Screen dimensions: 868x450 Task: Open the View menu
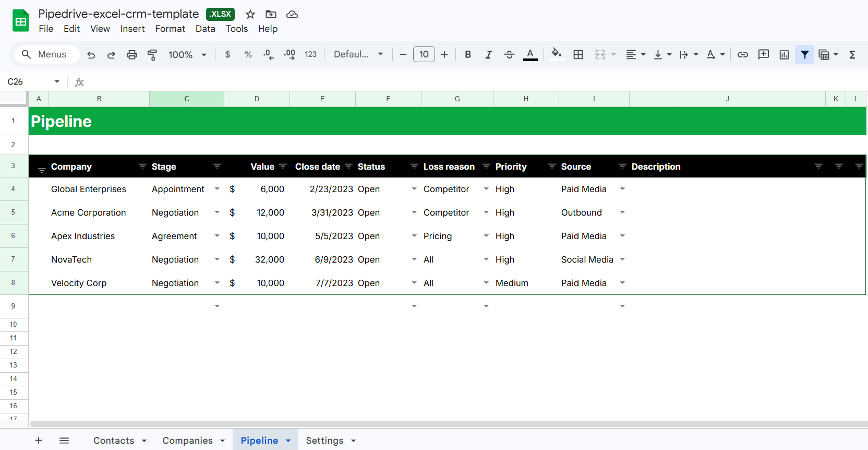tap(100, 29)
